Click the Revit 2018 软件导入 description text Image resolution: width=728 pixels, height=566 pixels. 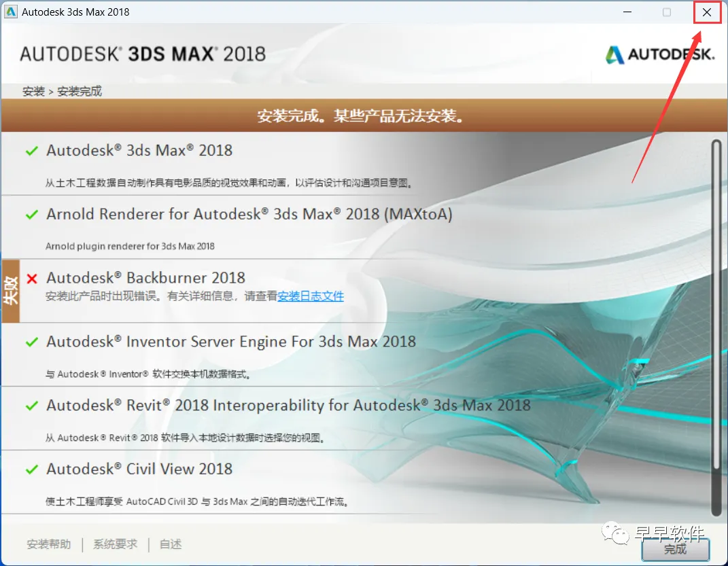pyautogui.click(x=185, y=438)
